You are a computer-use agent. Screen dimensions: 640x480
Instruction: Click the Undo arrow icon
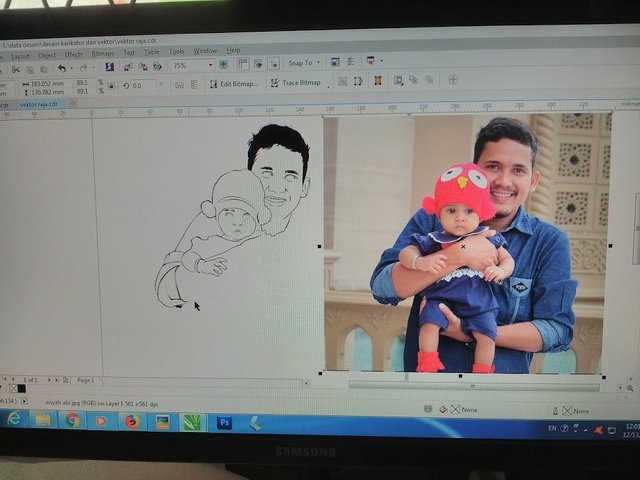62,68
